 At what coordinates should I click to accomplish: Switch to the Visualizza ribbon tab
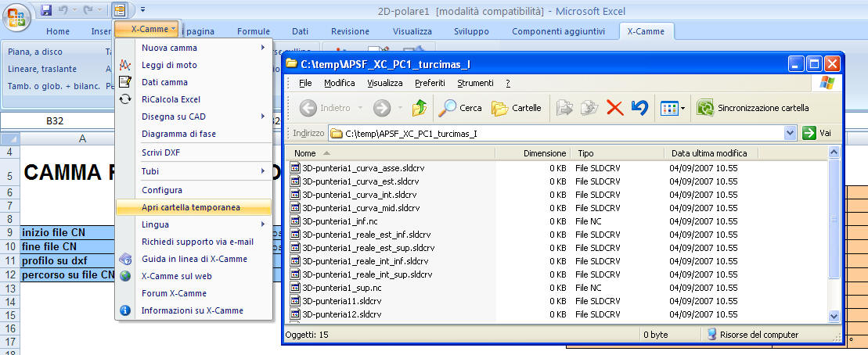tap(412, 31)
